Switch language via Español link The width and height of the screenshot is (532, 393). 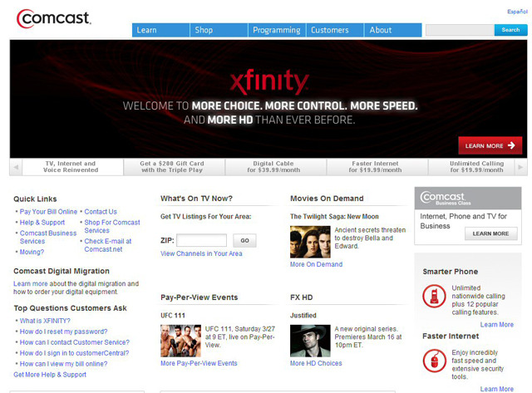coord(517,12)
